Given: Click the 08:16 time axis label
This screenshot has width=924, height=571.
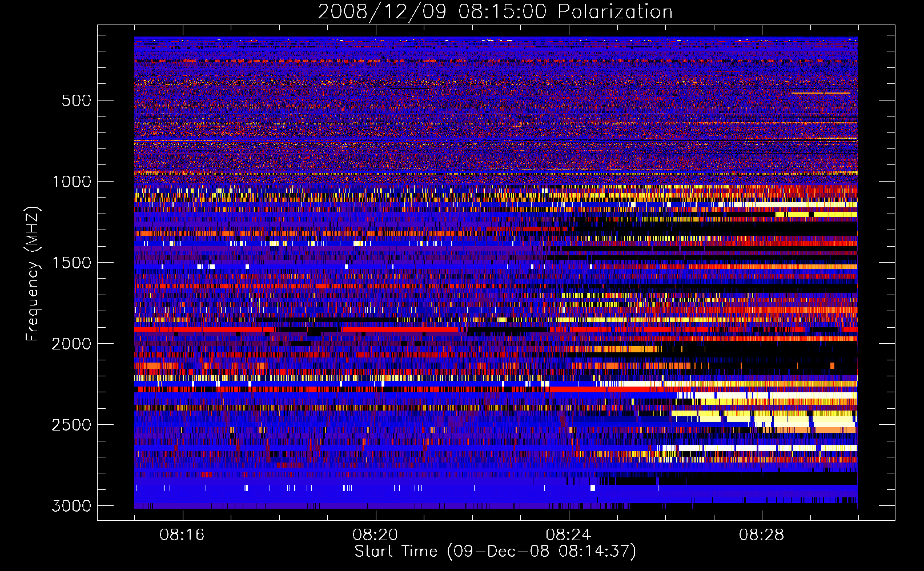Looking at the screenshot, I should point(182,535).
